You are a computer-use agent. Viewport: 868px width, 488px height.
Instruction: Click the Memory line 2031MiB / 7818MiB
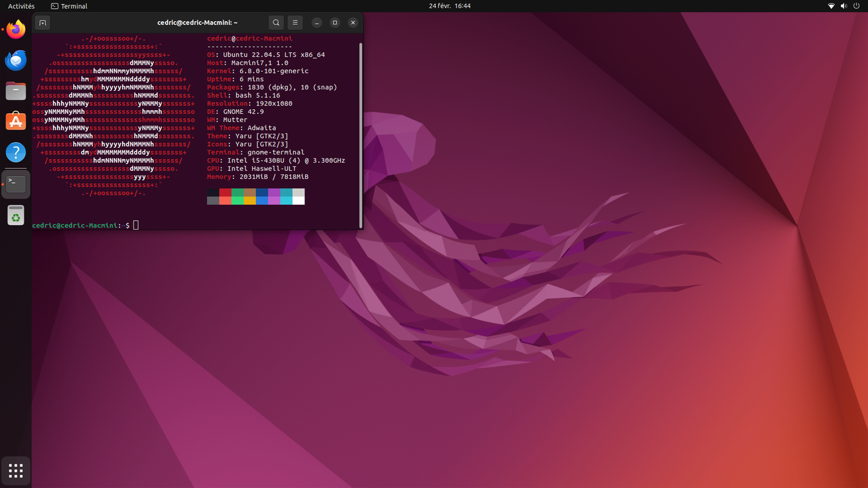pos(258,177)
